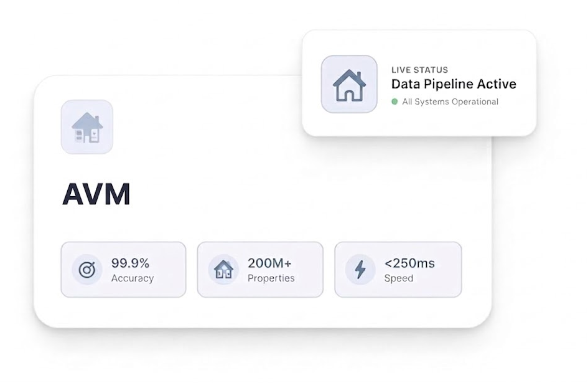Click the green status dot indicator

pos(394,102)
